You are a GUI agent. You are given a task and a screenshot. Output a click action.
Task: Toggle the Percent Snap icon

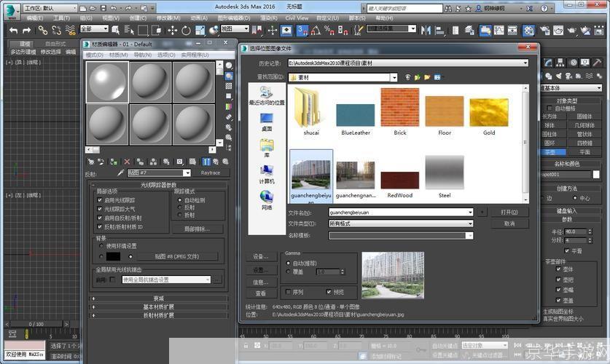[x=329, y=30]
